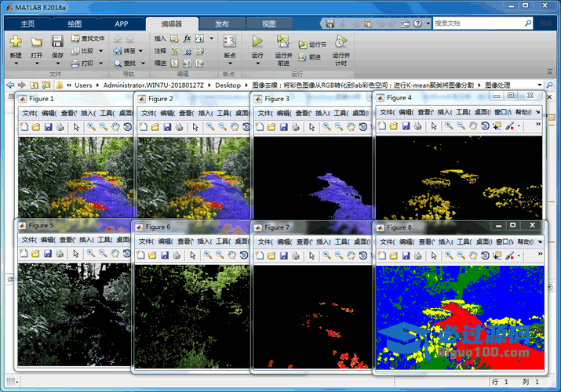
Task: Click Figure 1 pan hand icon
Action: (115, 127)
